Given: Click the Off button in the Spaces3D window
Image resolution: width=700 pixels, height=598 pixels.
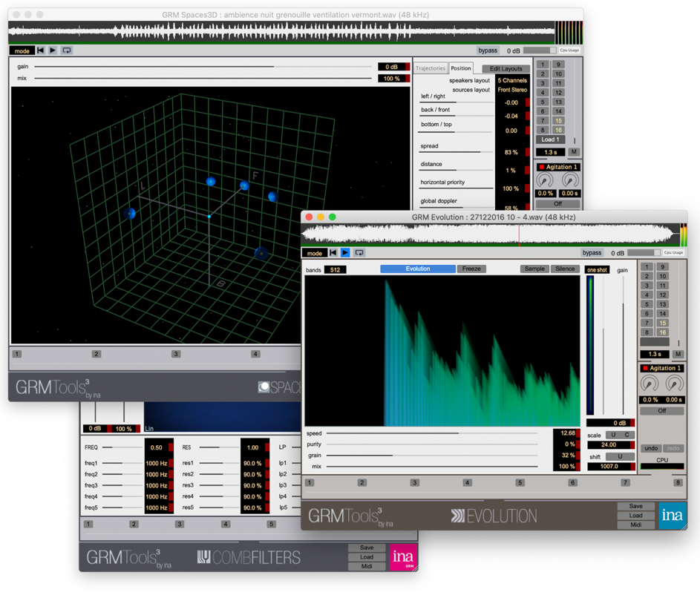Looking at the screenshot, I should [557, 203].
